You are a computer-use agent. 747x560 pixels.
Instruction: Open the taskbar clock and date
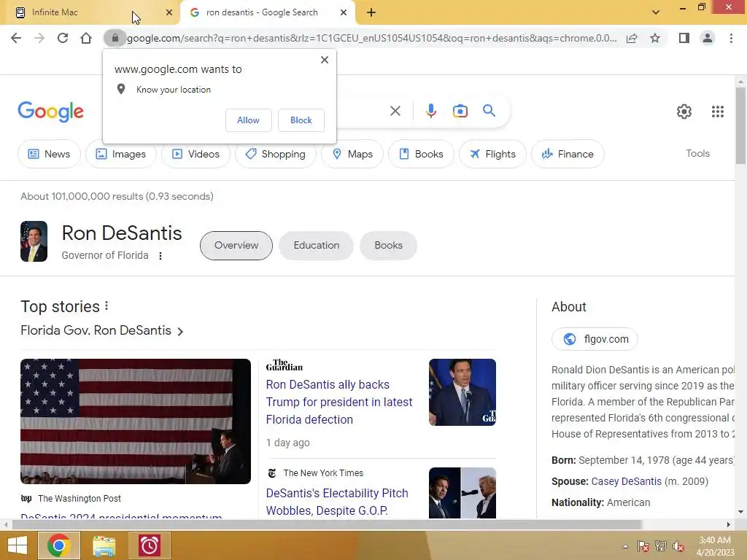coord(715,546)
